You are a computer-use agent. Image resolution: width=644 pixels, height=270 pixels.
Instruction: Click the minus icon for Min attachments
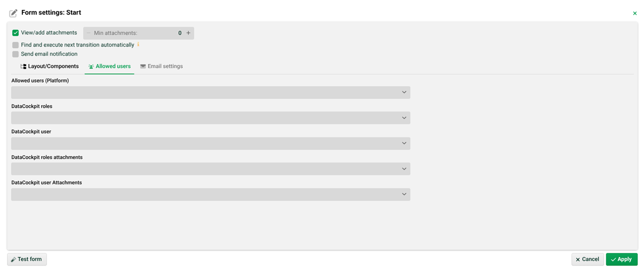pyautogui.click(x=89, y=33)
